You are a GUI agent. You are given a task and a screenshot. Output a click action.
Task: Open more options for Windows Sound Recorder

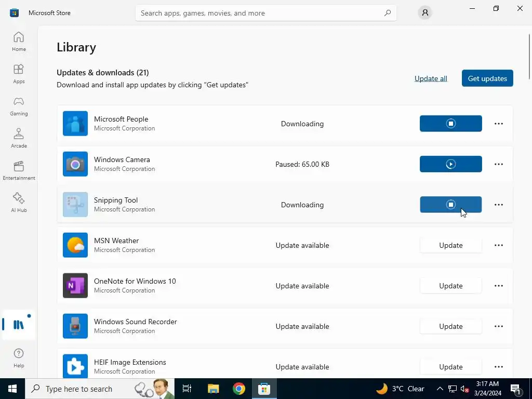498,326
